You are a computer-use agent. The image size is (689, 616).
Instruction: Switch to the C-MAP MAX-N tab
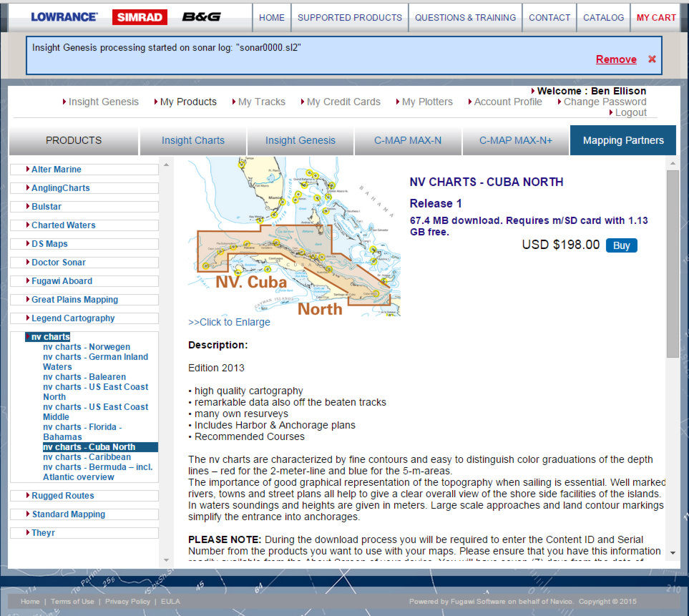click(x=408, y=141)
